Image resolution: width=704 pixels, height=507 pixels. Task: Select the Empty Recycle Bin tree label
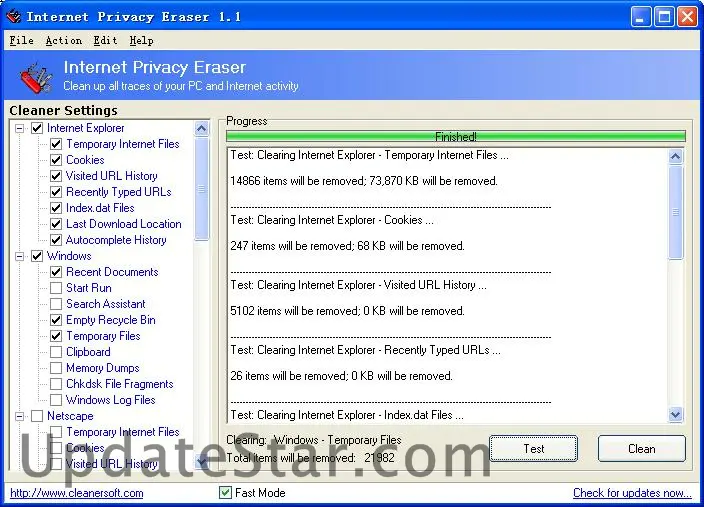111,320
